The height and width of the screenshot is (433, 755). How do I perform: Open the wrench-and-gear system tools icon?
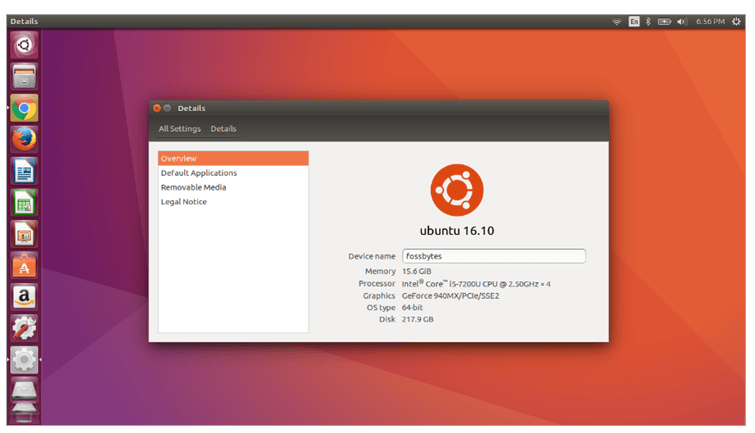coord(24,328)
